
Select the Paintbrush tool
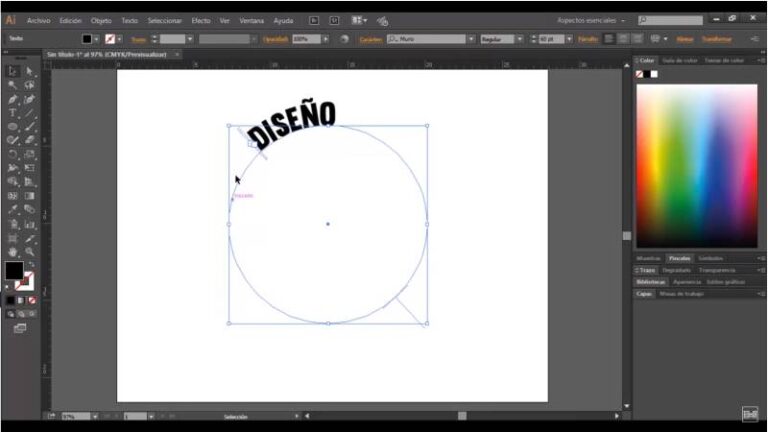pos(29,126)
